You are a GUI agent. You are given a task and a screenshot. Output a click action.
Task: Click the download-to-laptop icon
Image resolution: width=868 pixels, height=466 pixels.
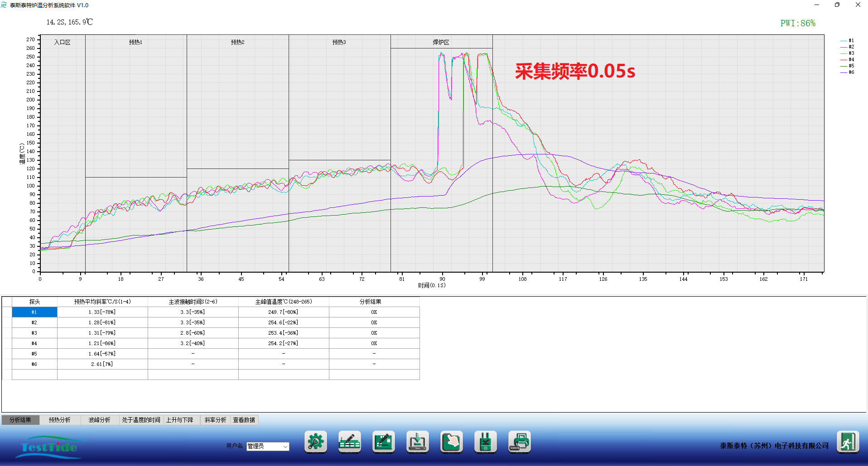point(417,442)
